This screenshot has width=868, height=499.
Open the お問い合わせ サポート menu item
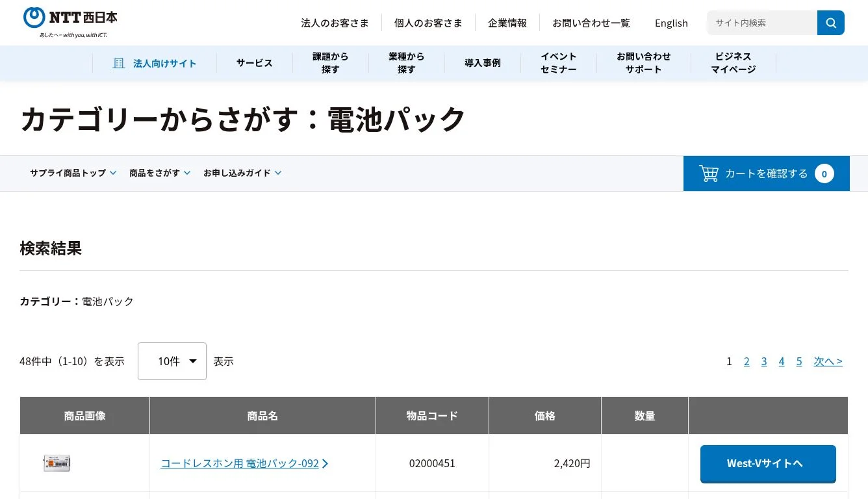point(644,63)
